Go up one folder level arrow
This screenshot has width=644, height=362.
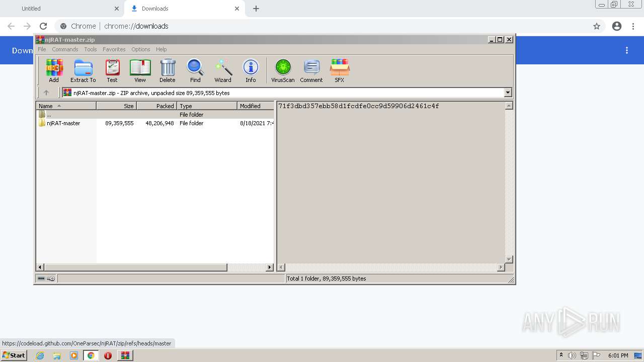46,93
